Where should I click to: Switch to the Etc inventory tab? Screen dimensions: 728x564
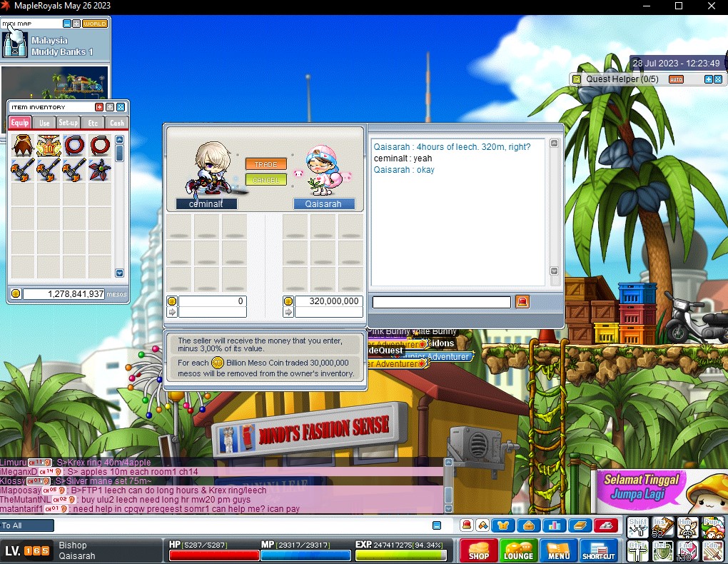click(x=93, y=123)
